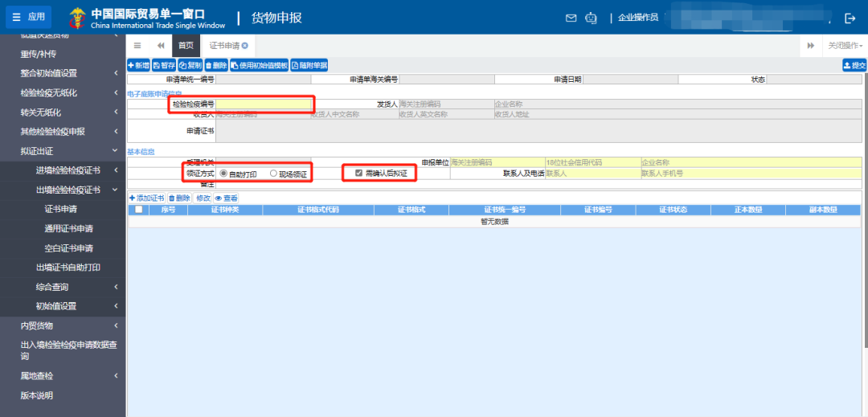Click the 18位社会信用代码 field
The height and width of the screenshot is (417, 868).
point(593,162)
